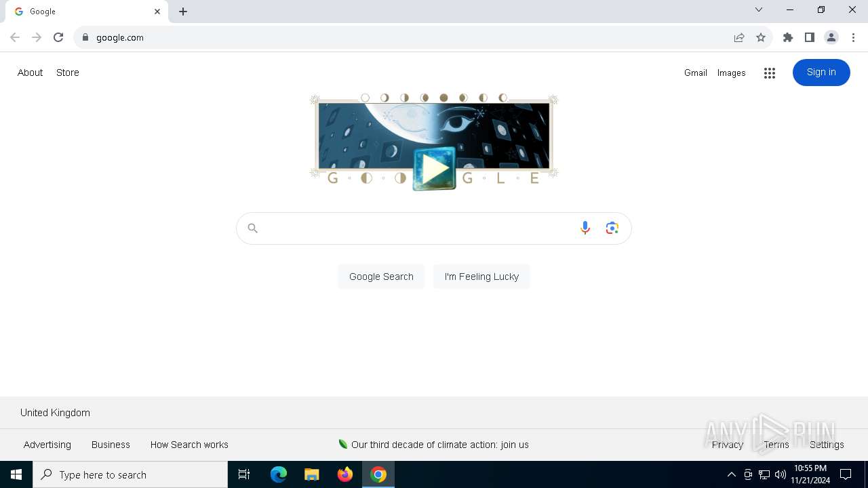Screen dimensions: 868x488
Task: Go to Google Images
Action: tap(732, 73)
